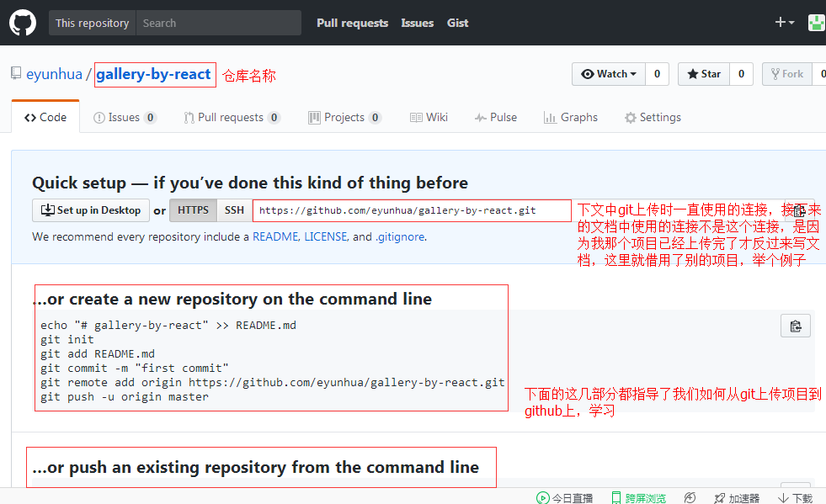Click the user avatar icon
This screenshot has height=504, width=826.
click(x=817, y=23)
